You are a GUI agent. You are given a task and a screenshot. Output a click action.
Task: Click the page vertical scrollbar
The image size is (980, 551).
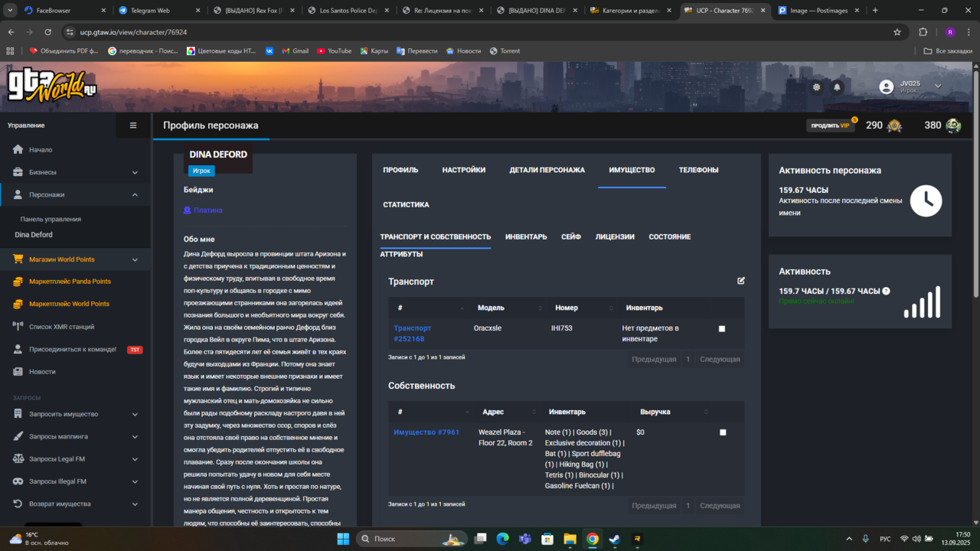(x=975, y=184)
